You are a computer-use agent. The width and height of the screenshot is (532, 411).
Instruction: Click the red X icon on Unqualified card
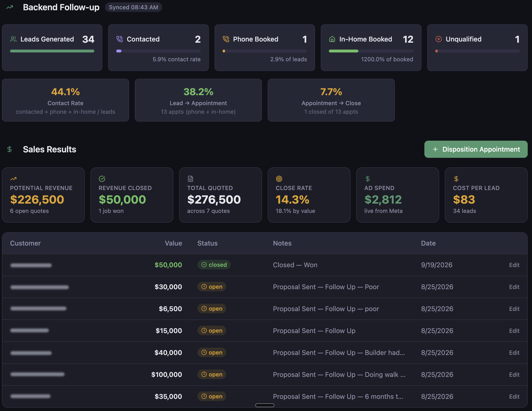pyautogui.click(x=438, y=39)
